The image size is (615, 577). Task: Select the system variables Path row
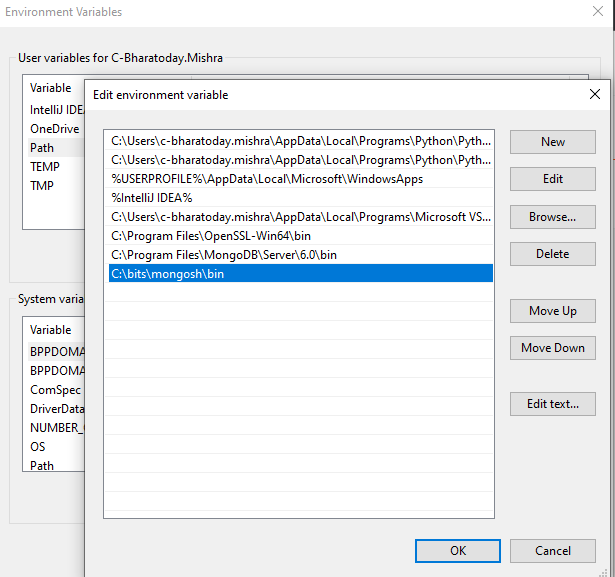[56, 465]
